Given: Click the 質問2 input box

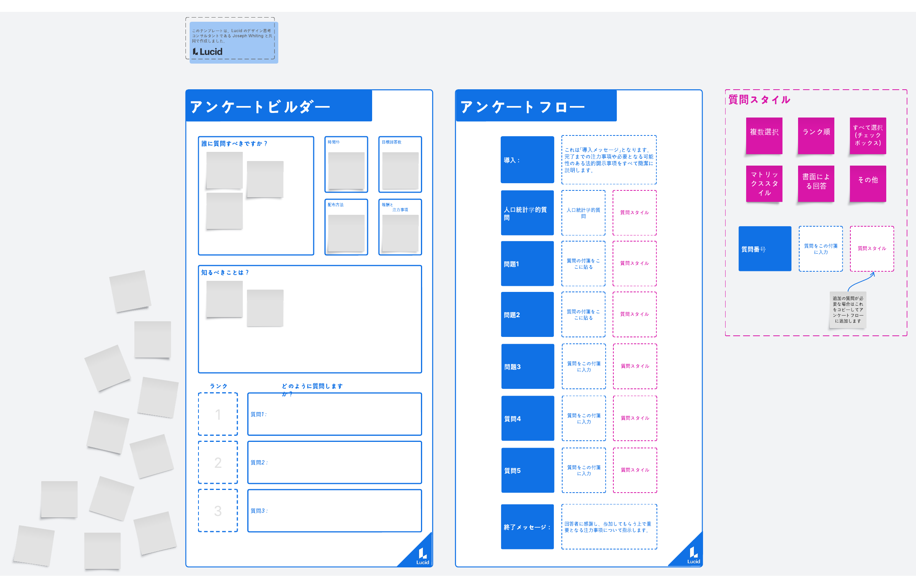Looking at the screenshot, I should 334,462.
